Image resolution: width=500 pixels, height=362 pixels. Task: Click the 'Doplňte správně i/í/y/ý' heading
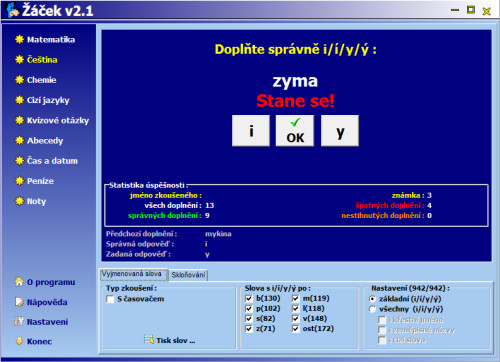tap(295, 50)
